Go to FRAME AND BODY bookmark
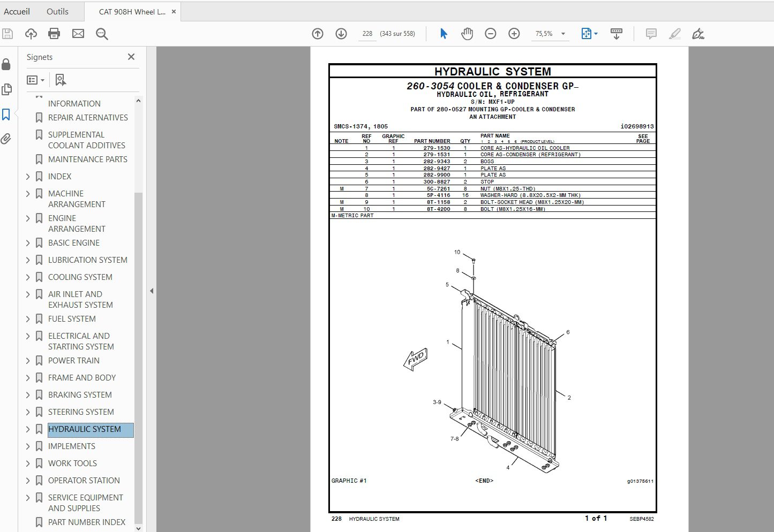The width and height of the screenshot is (774, 532). pyautogui.click(x=82, y=378)
